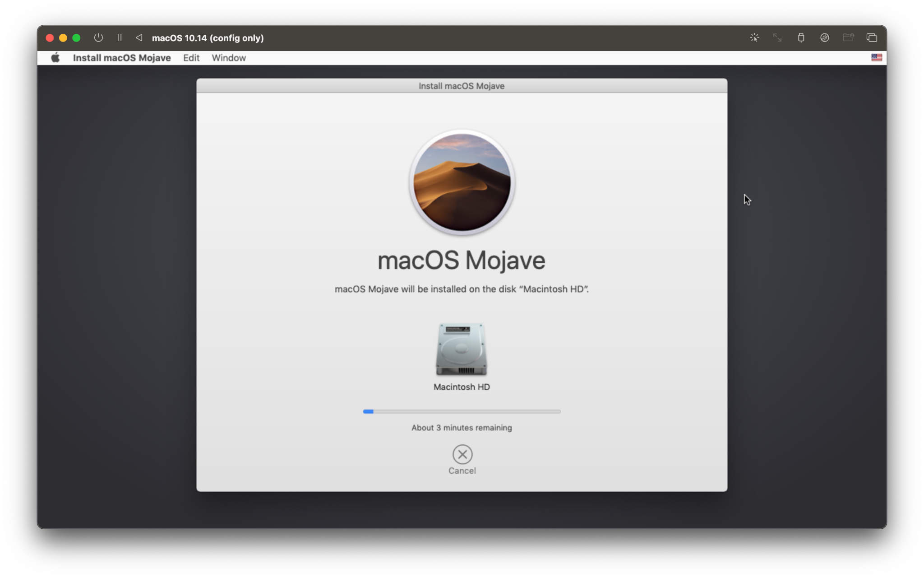Click the resize display icon

coord(778,37)
